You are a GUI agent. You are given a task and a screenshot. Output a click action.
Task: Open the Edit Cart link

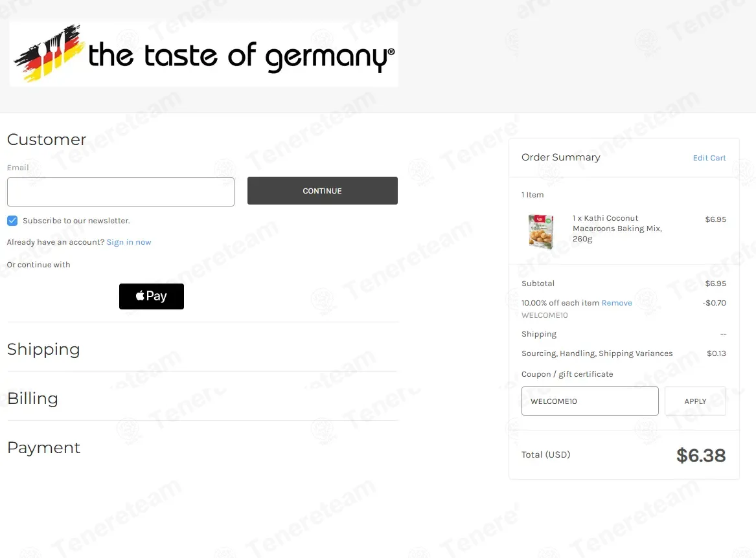709,158
